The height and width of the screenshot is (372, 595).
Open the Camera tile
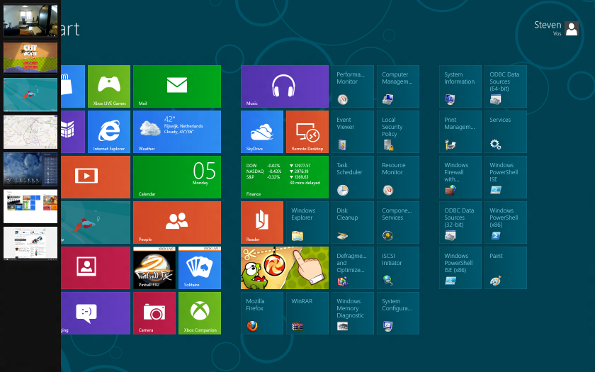pos(154,313)
